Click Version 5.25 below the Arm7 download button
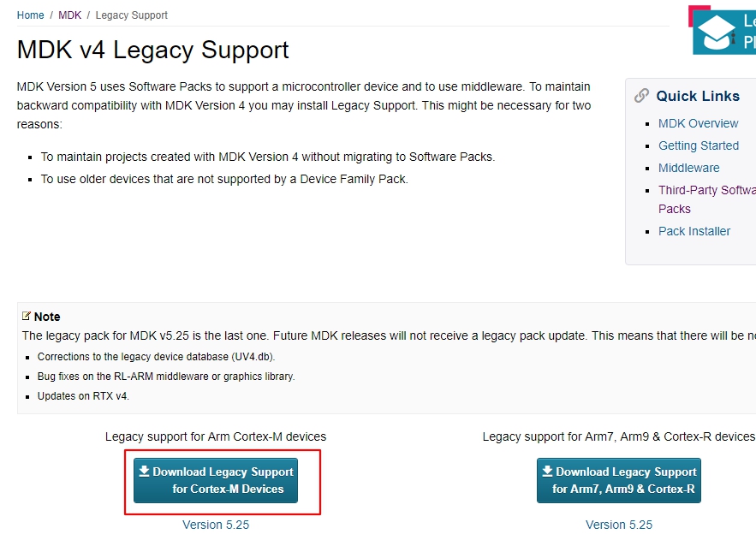The width and height of the screenshot is (756, 546). click(619, 525)
